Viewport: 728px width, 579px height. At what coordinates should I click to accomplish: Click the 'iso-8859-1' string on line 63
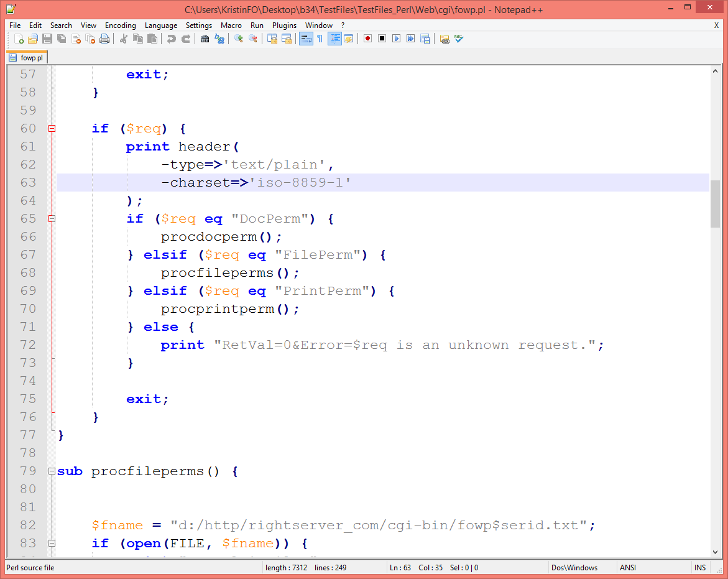click(300, 182)
